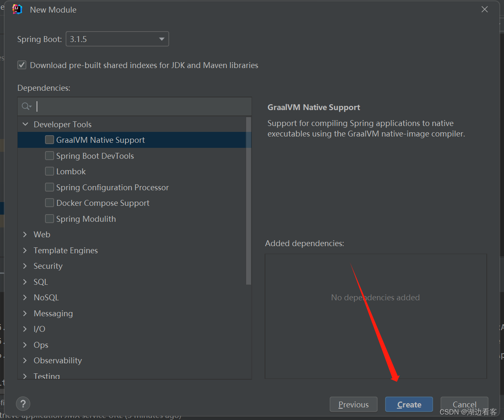Expand the SQL category
The height and width of the screenshot is (420, 504).
coord(25,282)
